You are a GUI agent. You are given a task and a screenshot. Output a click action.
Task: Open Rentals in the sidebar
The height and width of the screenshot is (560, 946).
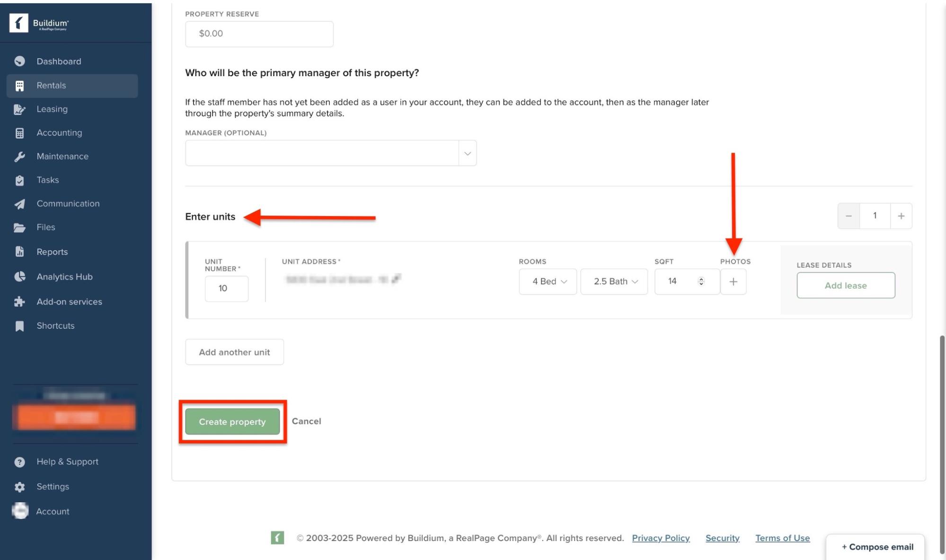tap(51, 86)
